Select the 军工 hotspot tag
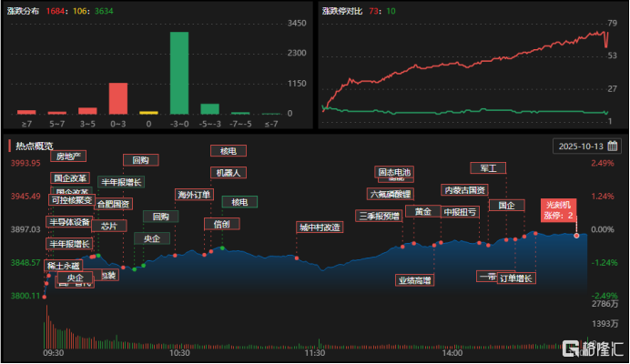This screenshot has height=364, width=630. click(488, 168)
